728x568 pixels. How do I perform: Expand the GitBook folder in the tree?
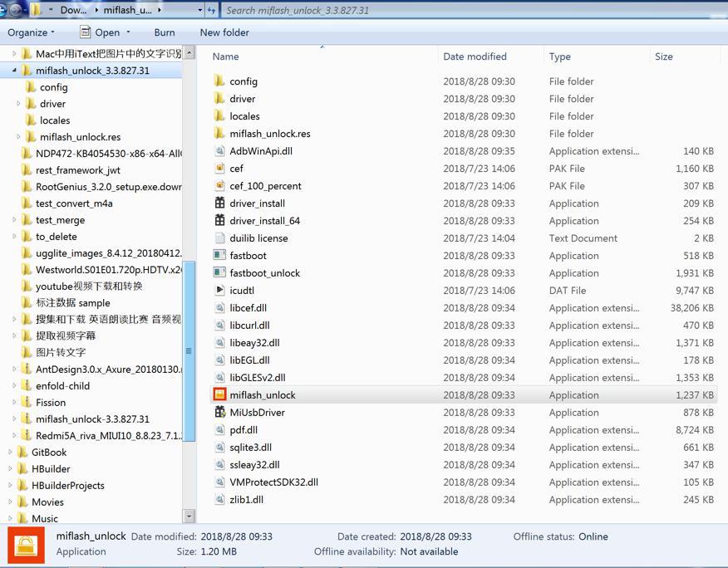(x=10, y=452)
